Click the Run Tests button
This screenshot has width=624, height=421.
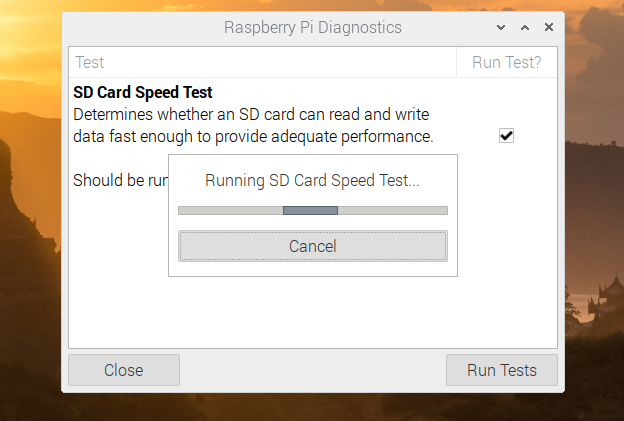pos(502,370)
